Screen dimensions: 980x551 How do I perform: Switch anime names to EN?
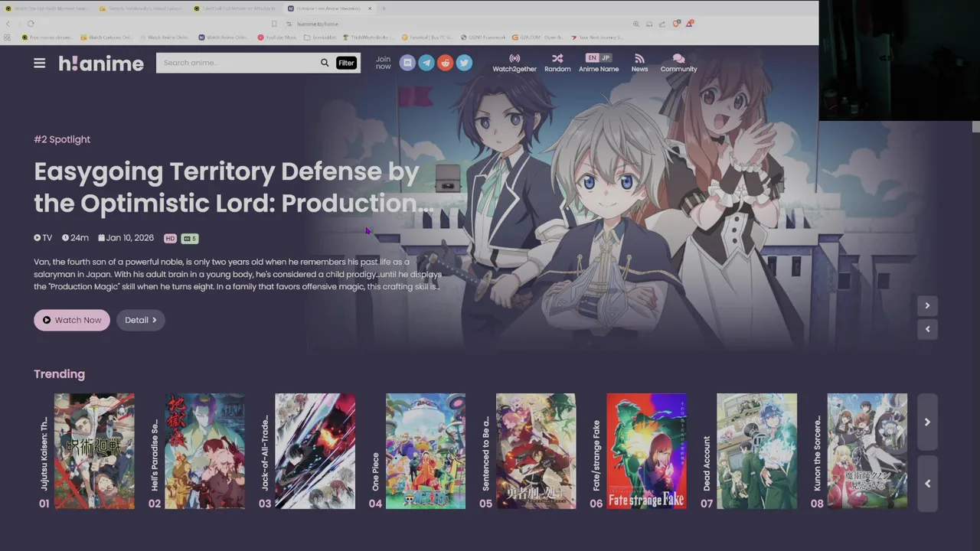point(592,57)
